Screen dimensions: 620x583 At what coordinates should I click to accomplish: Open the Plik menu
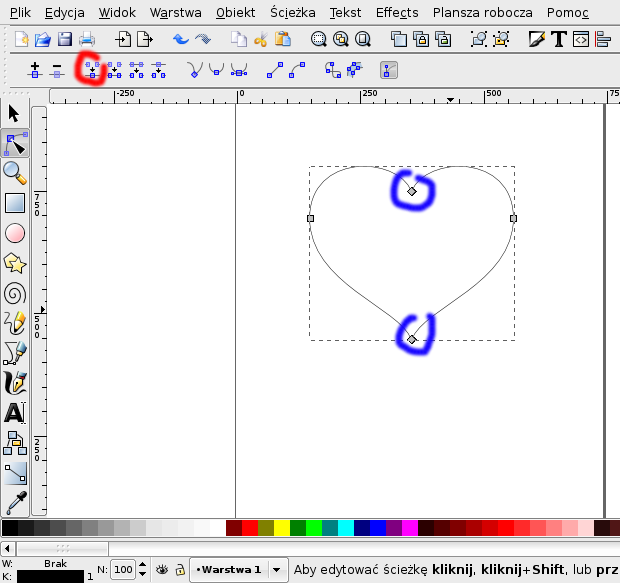coord(20,13)
